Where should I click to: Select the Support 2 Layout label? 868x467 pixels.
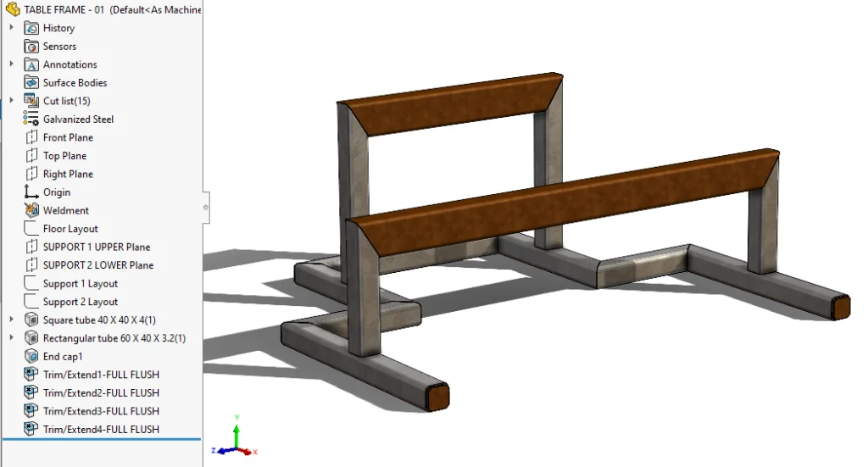click(x=81, y=302)
